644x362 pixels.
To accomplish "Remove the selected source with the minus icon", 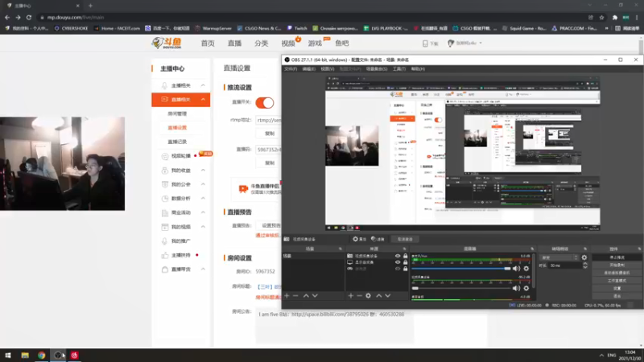I will tap(359, 295).
